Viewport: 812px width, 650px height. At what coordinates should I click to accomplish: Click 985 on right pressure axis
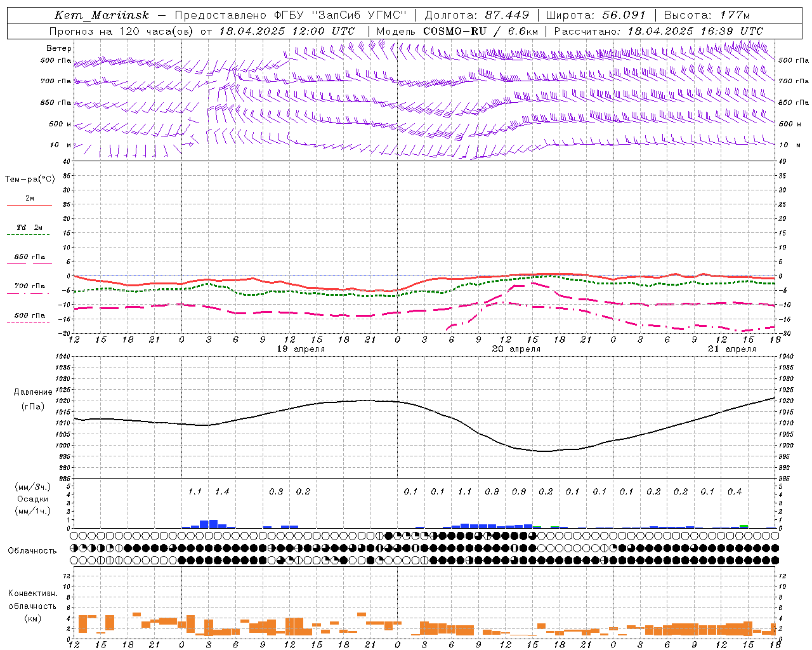[x=785, y=479]
